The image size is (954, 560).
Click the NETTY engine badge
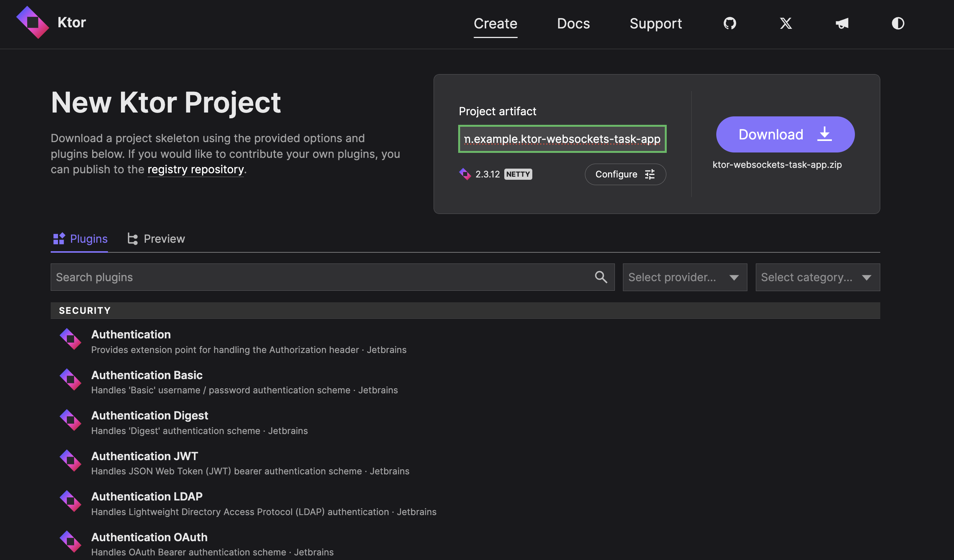pyautogui.click(x=518, y=174)
